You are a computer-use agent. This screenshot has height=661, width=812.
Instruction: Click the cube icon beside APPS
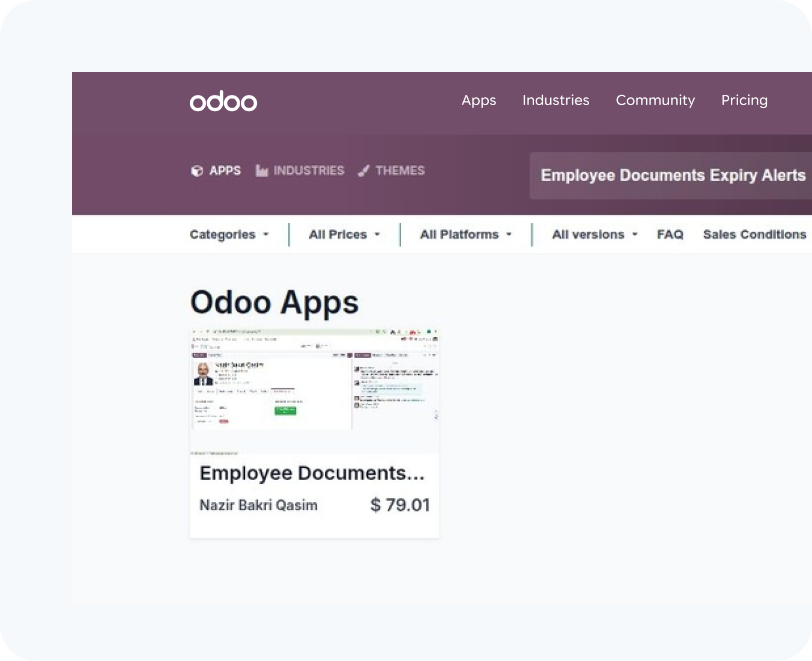[197, 171]
